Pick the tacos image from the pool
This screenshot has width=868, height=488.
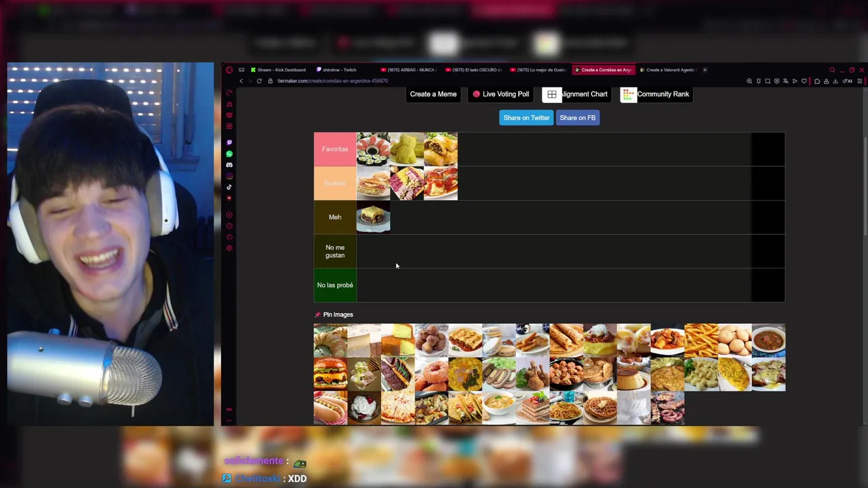(x=465, y=408)
